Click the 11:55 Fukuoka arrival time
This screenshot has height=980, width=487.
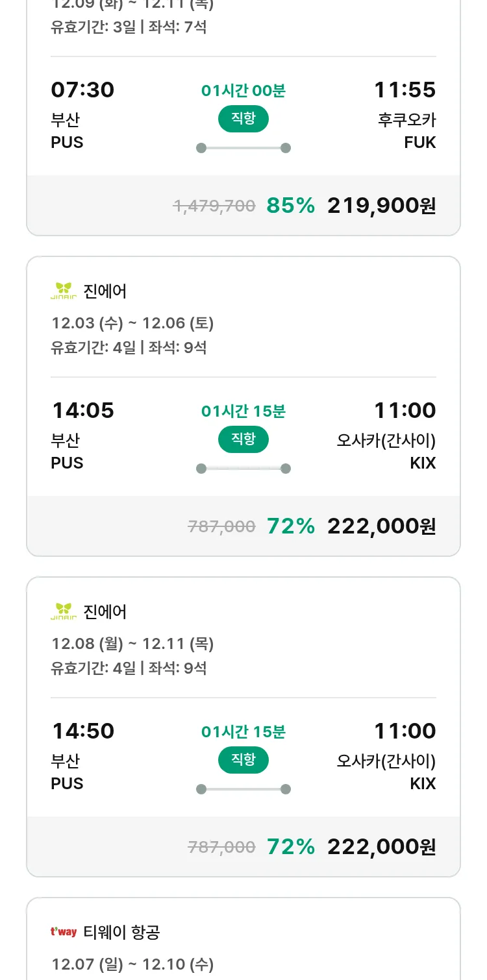405,90
